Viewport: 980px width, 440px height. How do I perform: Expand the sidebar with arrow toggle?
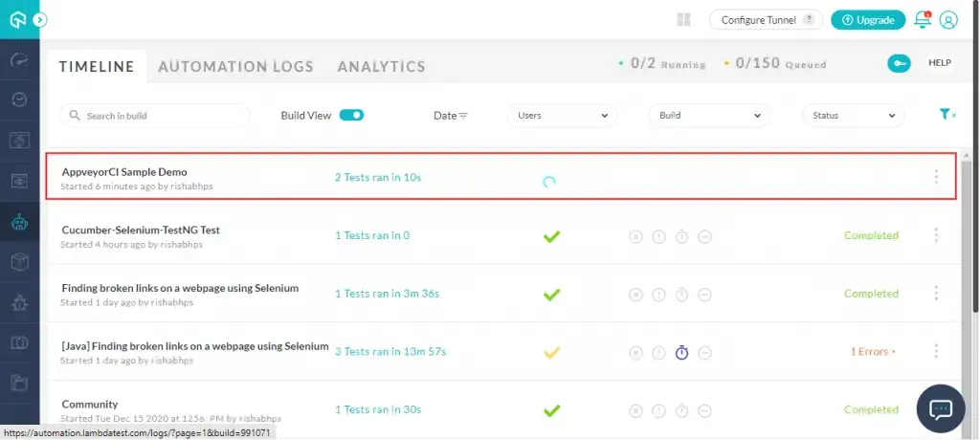click(39, 19)
